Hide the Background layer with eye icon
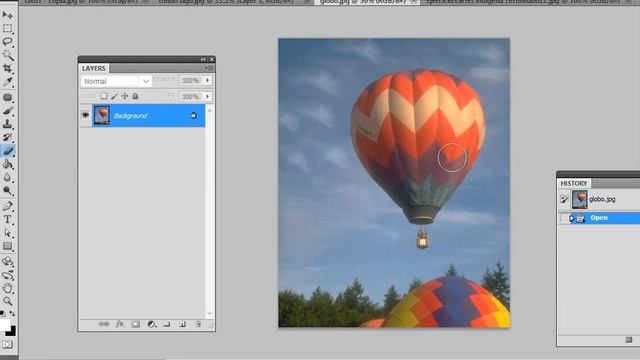640x360 pixels. (x=85, y=116)
